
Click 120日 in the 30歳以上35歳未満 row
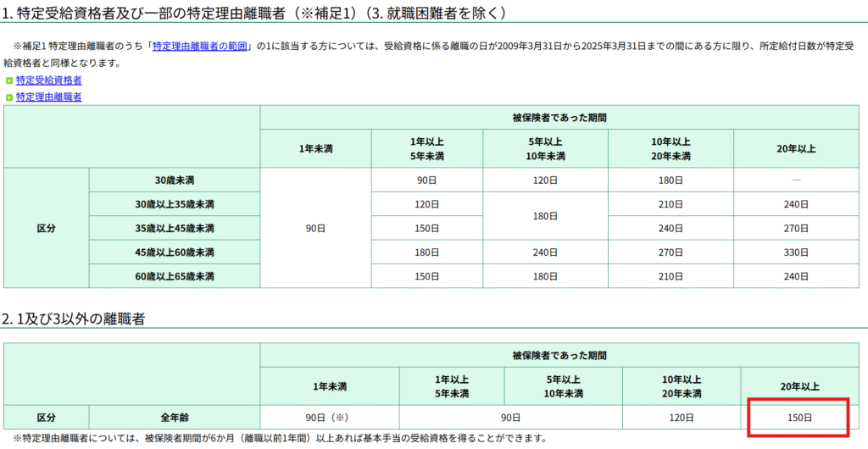pos(427,204)
